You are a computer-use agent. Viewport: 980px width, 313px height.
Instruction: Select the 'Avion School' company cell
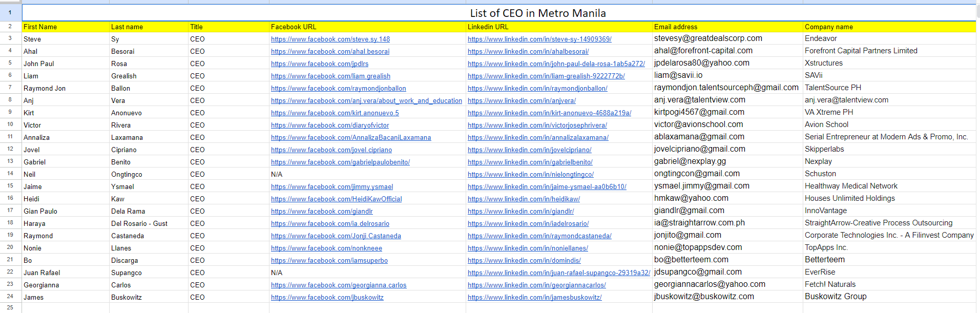click(x=889, y=124)
